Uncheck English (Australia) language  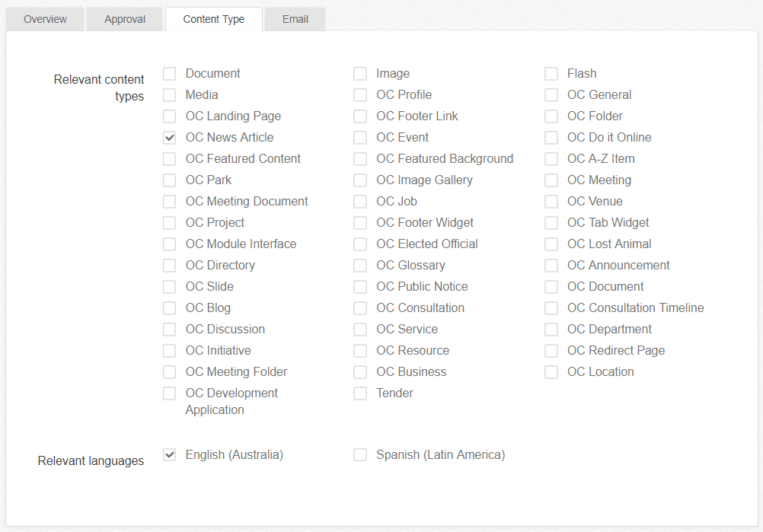tap(169, 454)
